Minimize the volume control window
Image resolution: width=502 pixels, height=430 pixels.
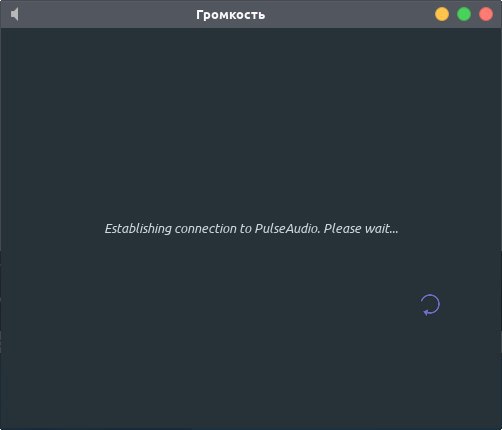(442, 14)
